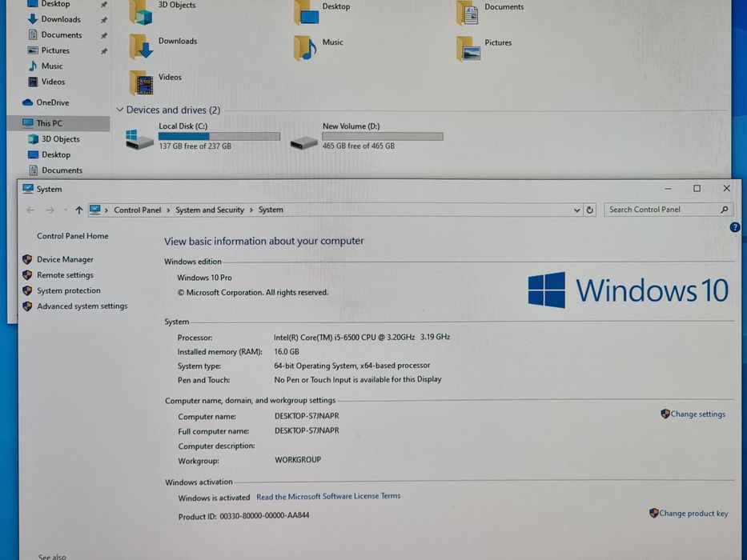Open Advanced system settings
The height and width of the screenshot is (560, 747).
tap(82, 306)
